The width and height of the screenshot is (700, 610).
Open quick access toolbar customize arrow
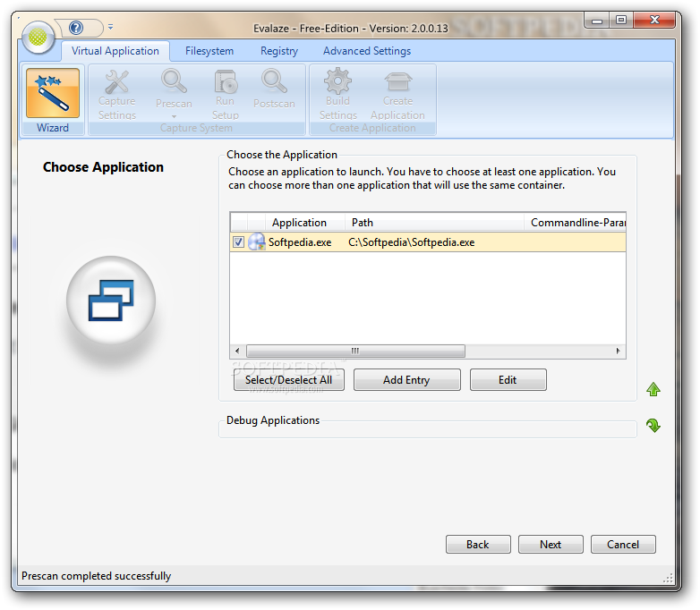(x=110, y=27)
